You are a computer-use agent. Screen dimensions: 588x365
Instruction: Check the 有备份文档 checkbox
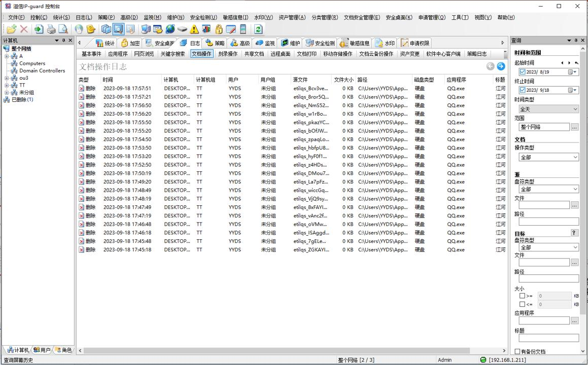(517, 351)
